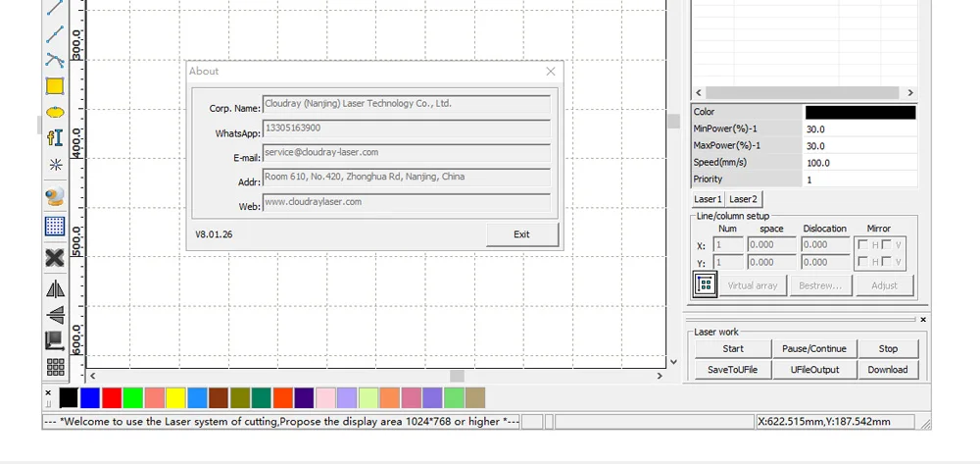The height and width of the screenshot is (464, 980).
Task: Stop the laser work
Action: click(x=888, y=349)
